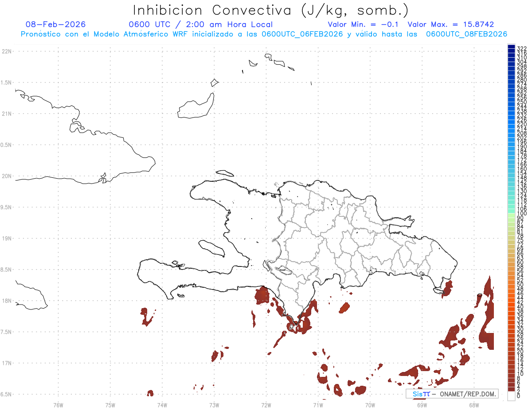
Task: Click the '18N' latitude label
Action: coord(6,301)
